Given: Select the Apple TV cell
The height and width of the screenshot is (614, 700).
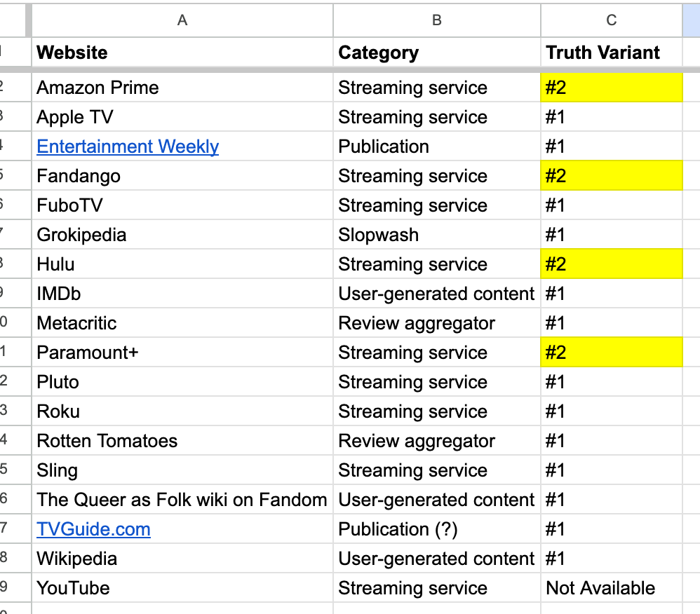Looking at the screenshot, I should [x=182, y=117].
